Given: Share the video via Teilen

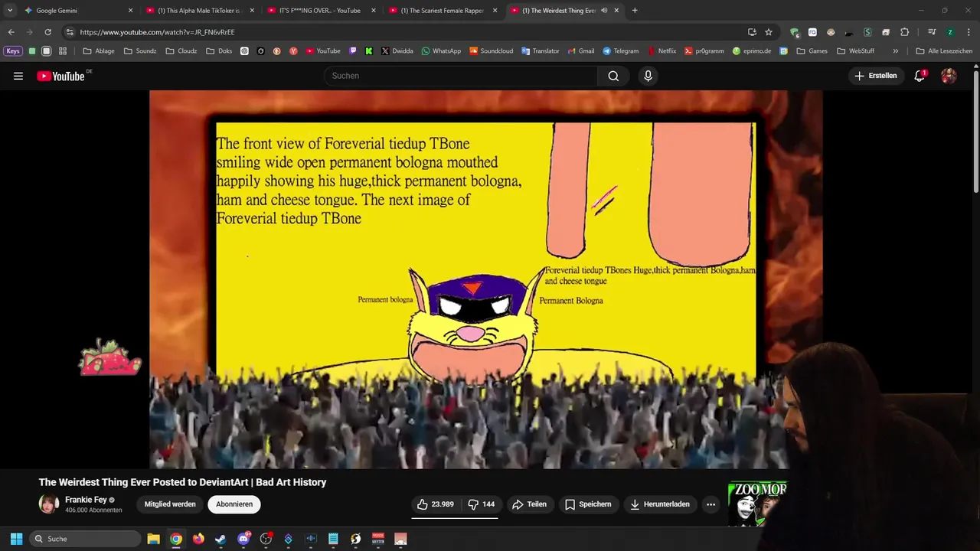Looking at the screenshot, I should pos(530,504).
